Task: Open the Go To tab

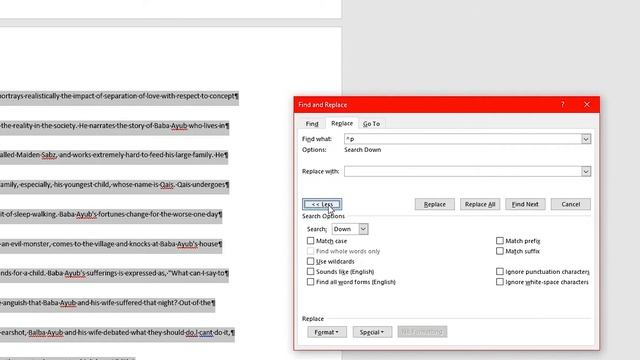Action: point(371,124)
